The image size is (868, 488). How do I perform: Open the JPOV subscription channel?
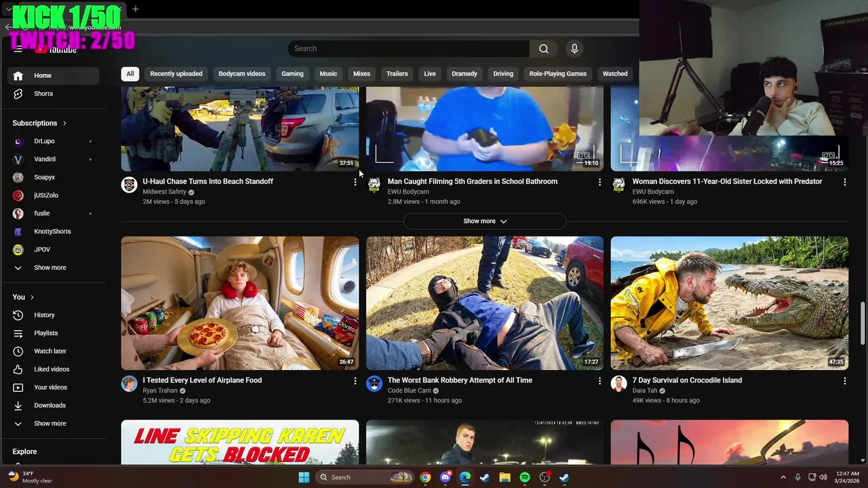point(53,249)
